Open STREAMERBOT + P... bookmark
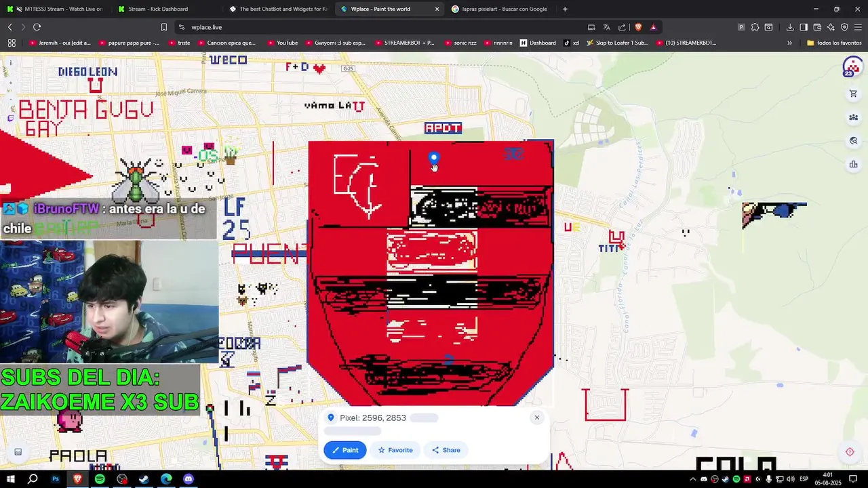The height and width of the screenshot is (488, 868). pyautogui.click(x=405, y=43)
